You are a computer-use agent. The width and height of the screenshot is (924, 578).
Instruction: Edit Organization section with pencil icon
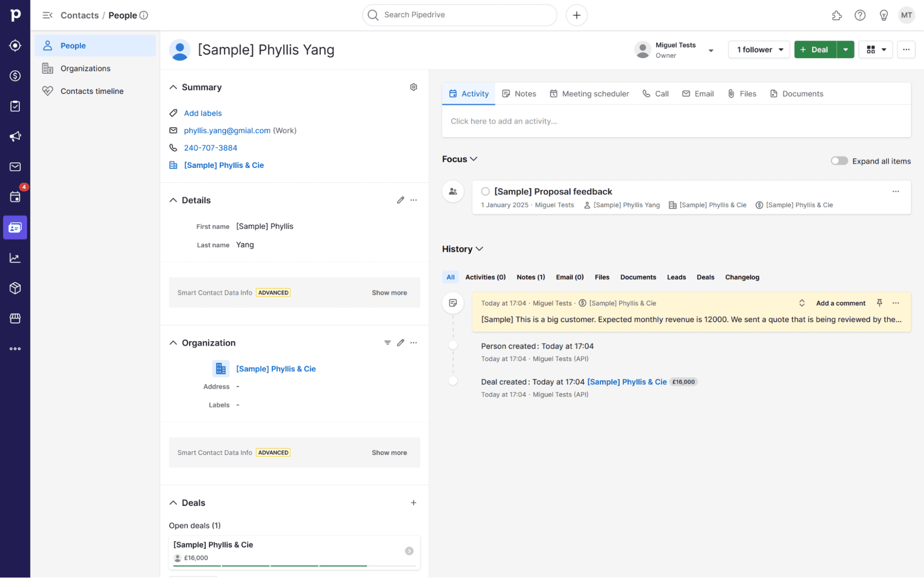coord(400,343)
